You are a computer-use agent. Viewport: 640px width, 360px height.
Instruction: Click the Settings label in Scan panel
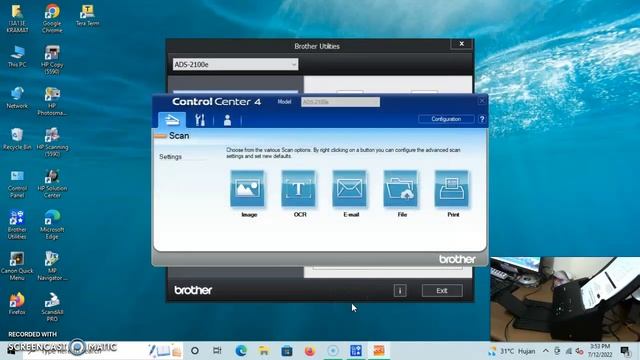coord(170,157)
